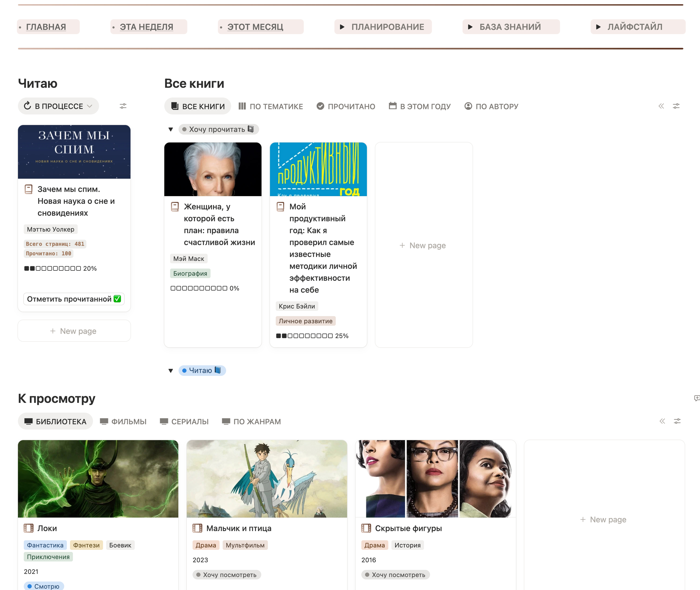Click the Фантастика genre tag
Screen dimensions: 700x590
click(45, 545)
